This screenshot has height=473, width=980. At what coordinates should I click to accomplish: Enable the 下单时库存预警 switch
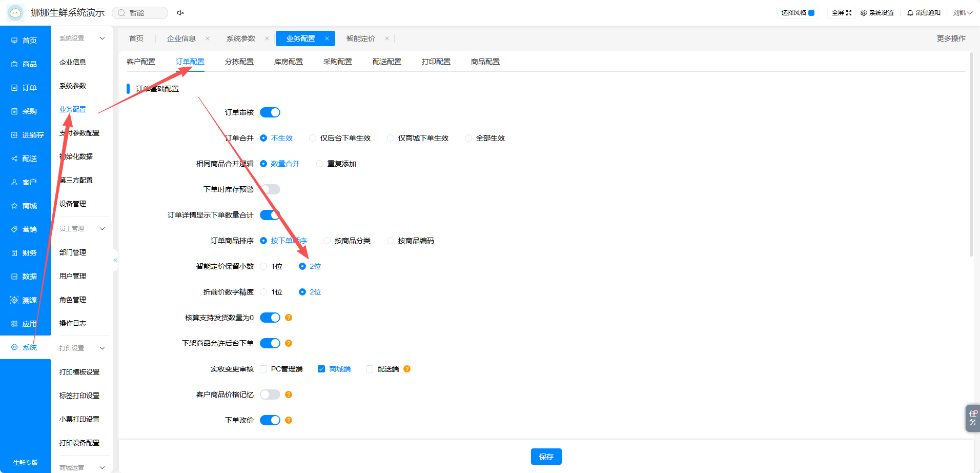pos(270,189)
